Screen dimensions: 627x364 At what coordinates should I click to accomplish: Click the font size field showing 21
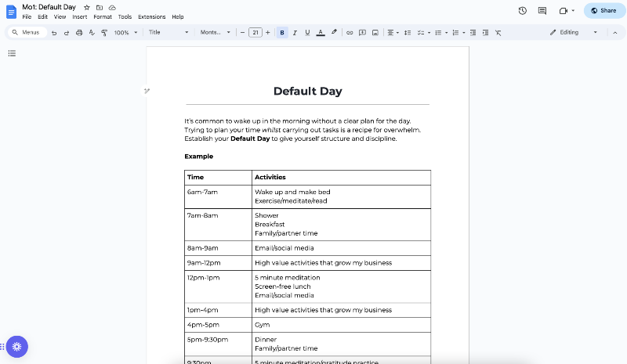[x=256, y=33]
